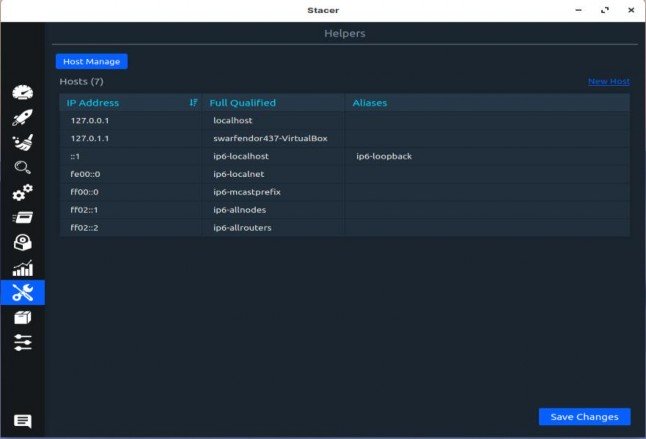Open Services gears icon
Screen dimensions: 646x439
[23, 192]
